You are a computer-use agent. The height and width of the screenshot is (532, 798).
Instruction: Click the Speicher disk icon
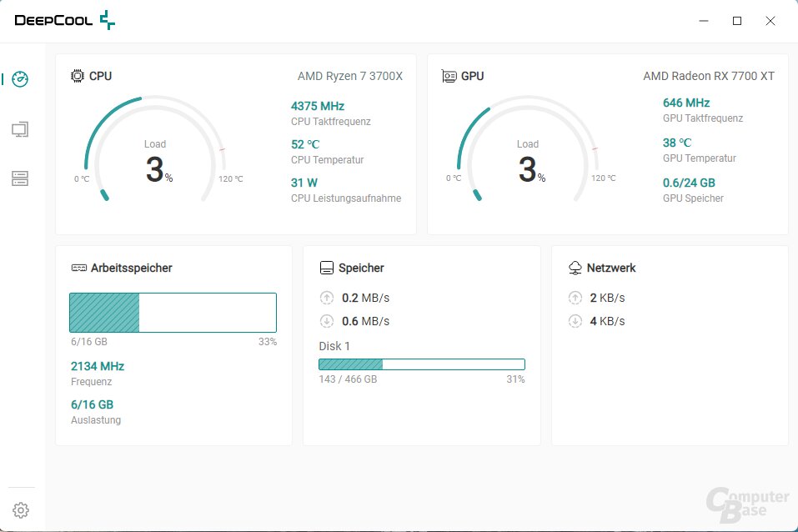[327, 269]
